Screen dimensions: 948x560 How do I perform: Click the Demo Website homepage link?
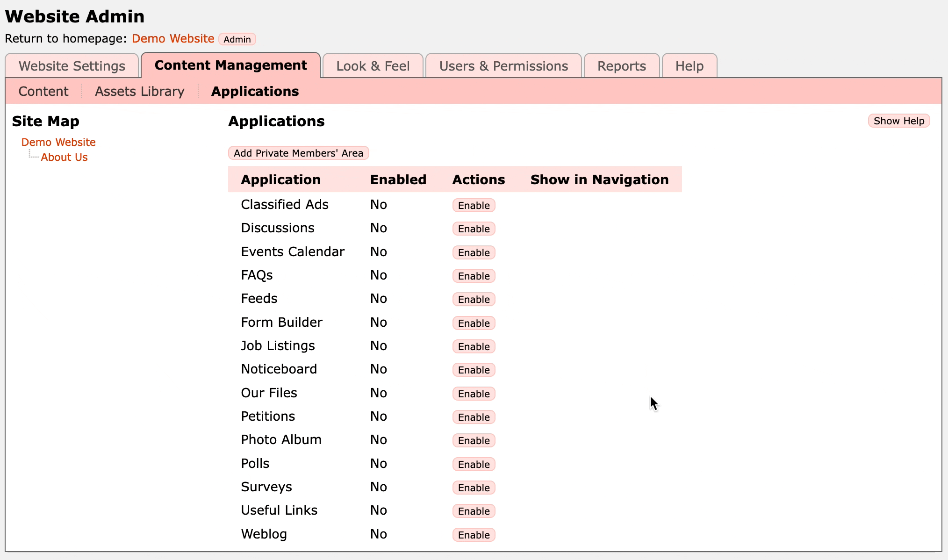click(x=173, y=38)
